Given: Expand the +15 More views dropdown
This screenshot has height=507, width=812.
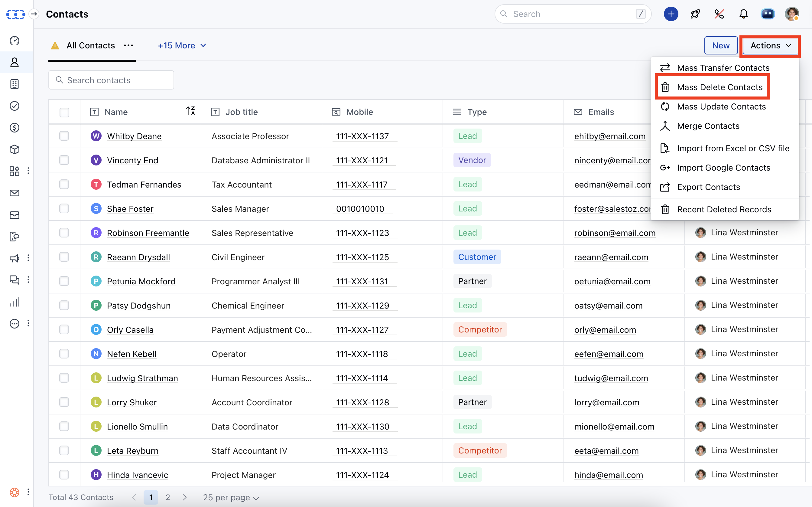Looking at the screenshot, I should tap(182, 46).
